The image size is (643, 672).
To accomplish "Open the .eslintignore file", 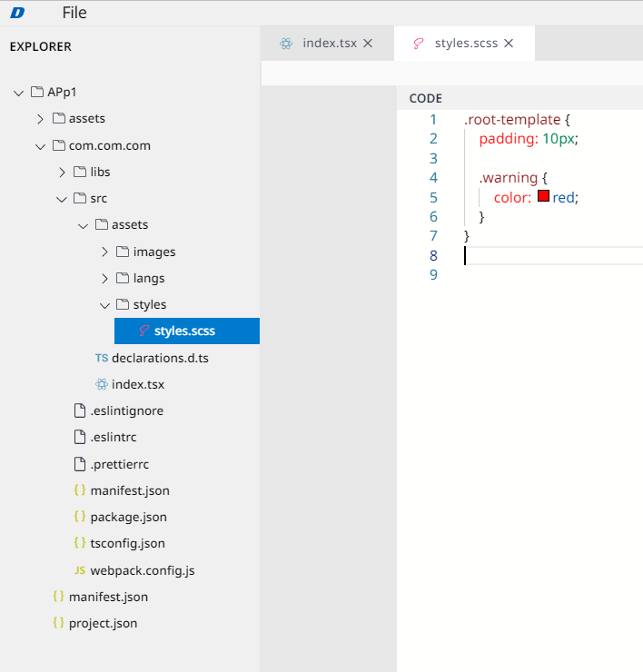I will 127,410.
